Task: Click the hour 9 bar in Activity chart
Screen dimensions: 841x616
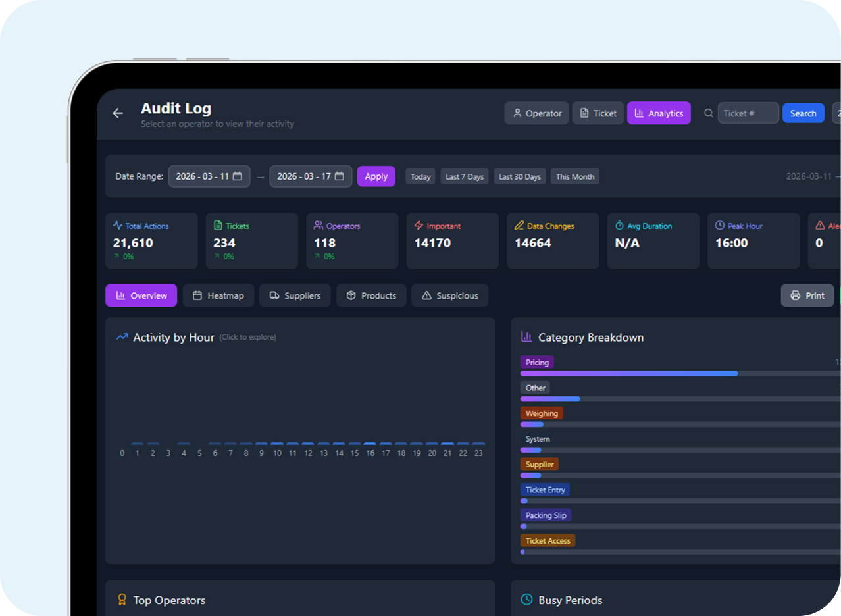Action: pyautogui.click(x=261, y=444)
